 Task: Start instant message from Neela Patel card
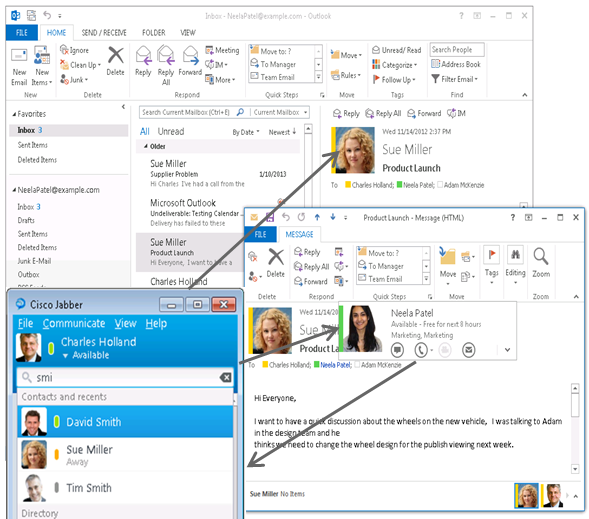coord(397,350)
